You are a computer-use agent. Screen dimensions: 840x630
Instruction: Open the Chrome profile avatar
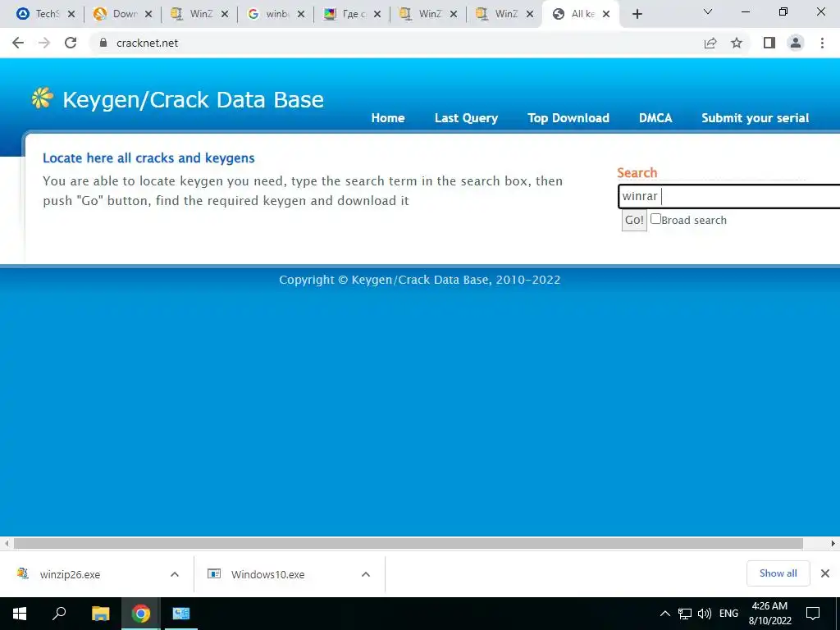point(796,43)
